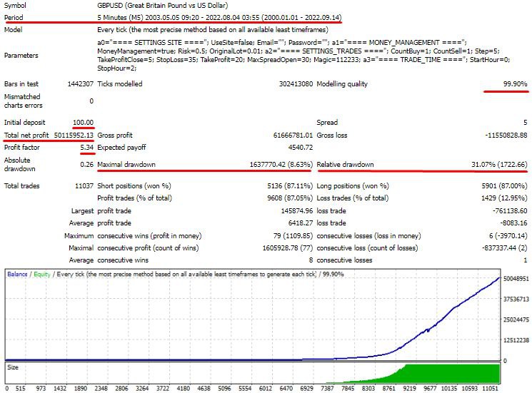The image size is (532, 393).
Task: Click the Equity legend label in chart
Action: [41, 274]
